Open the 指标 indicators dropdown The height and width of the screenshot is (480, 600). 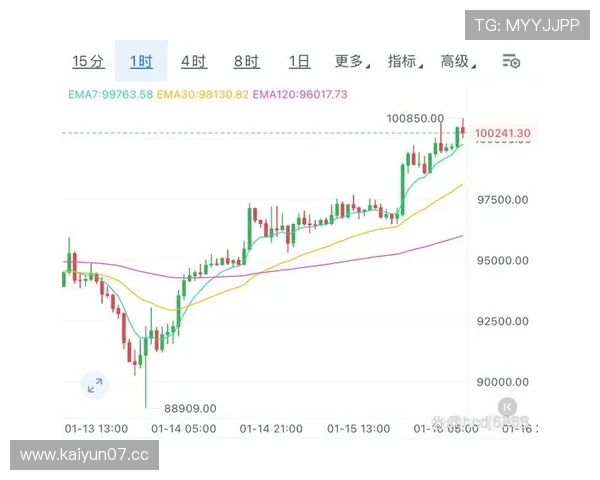pyautogui.click(x=405, y=61)
